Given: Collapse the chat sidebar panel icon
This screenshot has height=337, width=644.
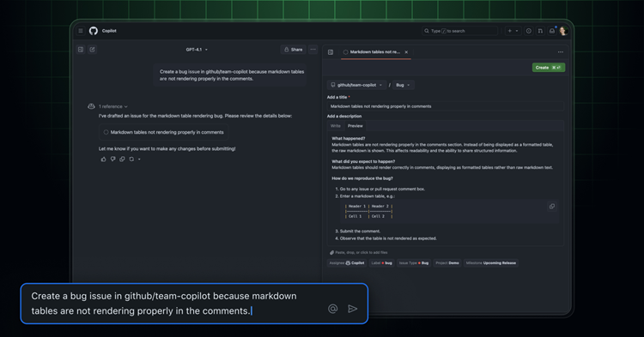Looking at the screenshot, I should [x=81, y=50].
